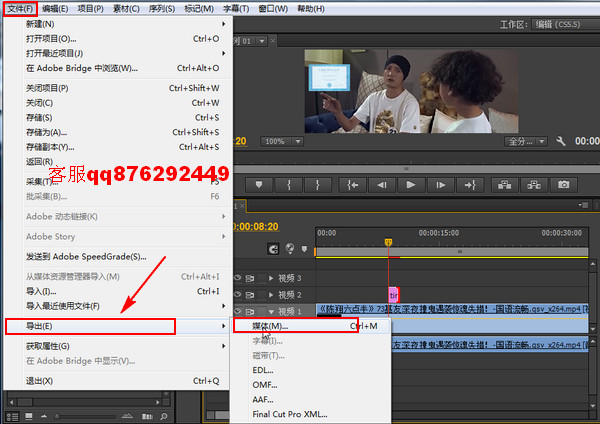600x424 pixels.
Task: Open the monitor settings wrench icon
Action: [561, 141]
